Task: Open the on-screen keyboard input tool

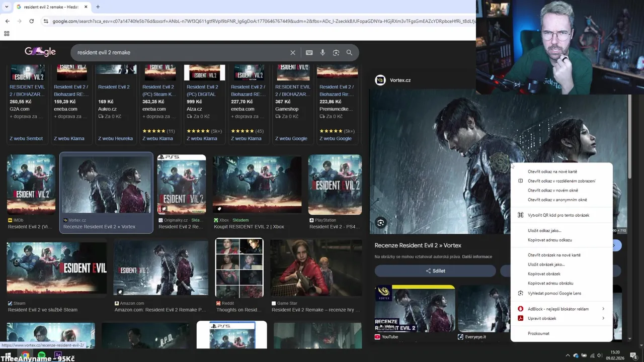Action: coord(309,52)
